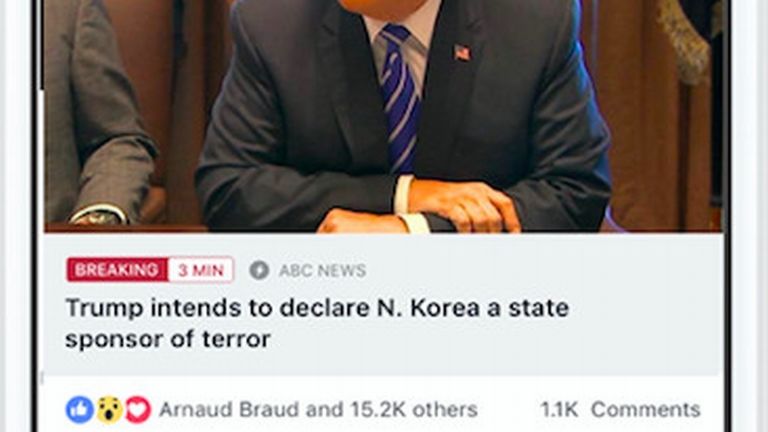768x432 pixels.
Task: Click the '15.2K others' reaction count
Action: (414, 409)
